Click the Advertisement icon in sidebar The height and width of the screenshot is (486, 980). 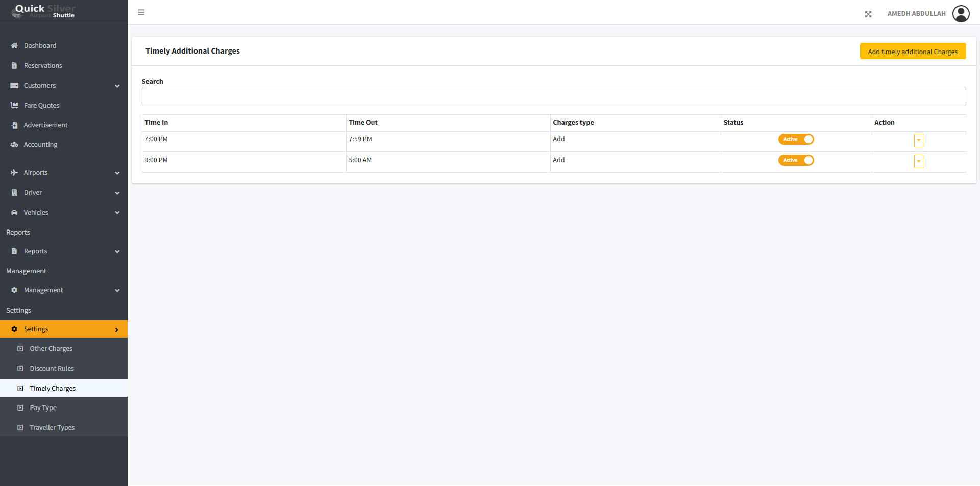14,125
